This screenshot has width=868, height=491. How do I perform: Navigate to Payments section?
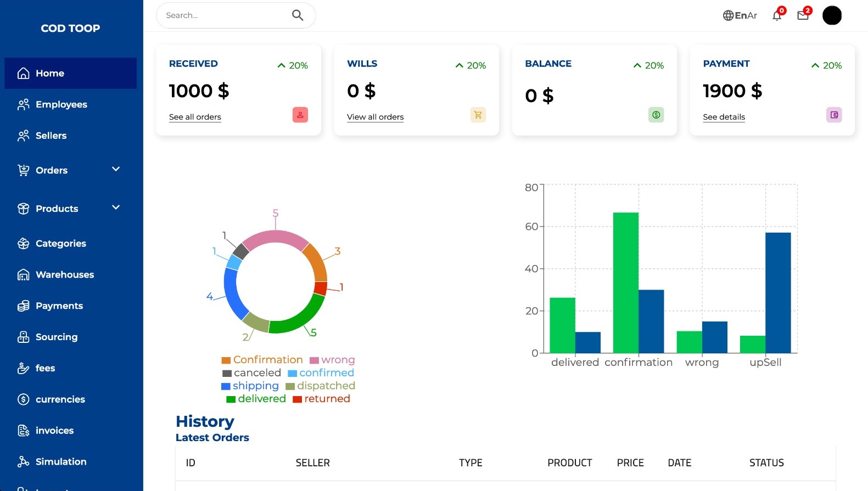(x=59, y=306)
